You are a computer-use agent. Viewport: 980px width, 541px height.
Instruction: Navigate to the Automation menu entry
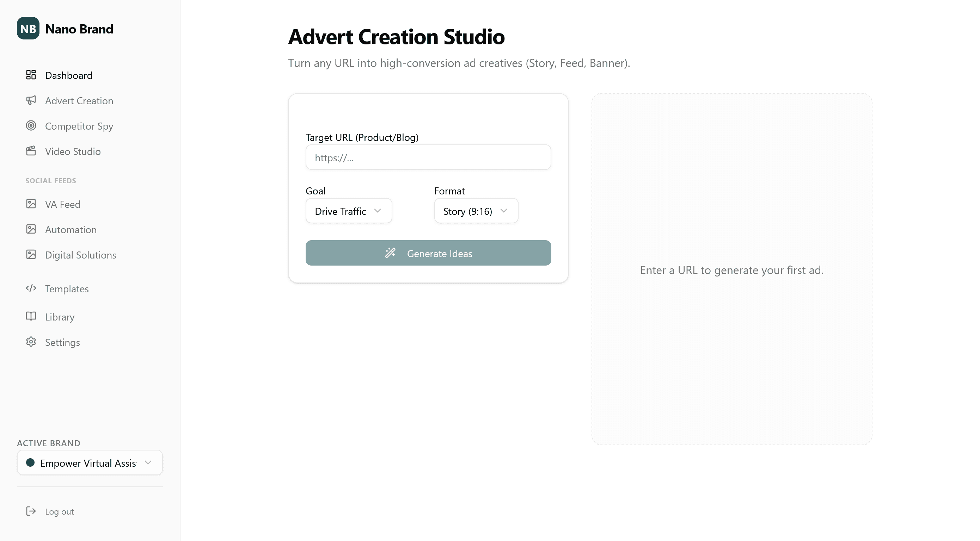71,229
